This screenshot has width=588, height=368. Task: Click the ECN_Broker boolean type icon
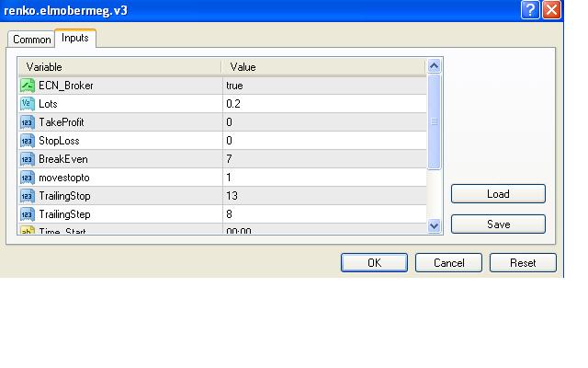tap(28, 86)
